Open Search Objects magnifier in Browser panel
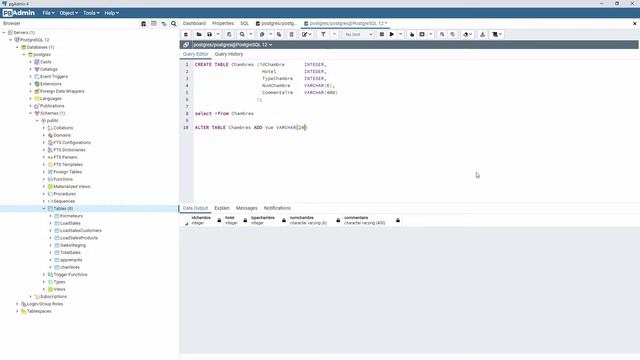The width and height of the screenshot is (640, 360). coord(174,24)
